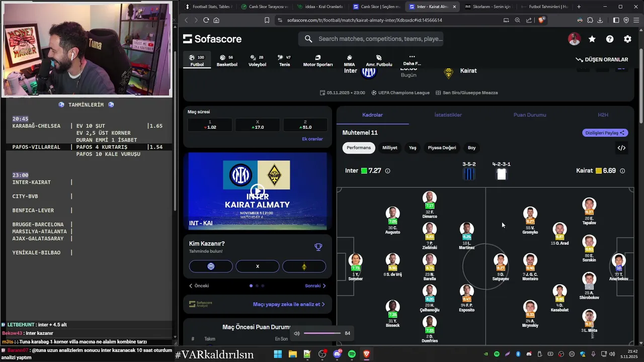Viewport: 644px width, 362px height.
Task: Open the browser hamburger menu
Action: [x=636, y=20]
